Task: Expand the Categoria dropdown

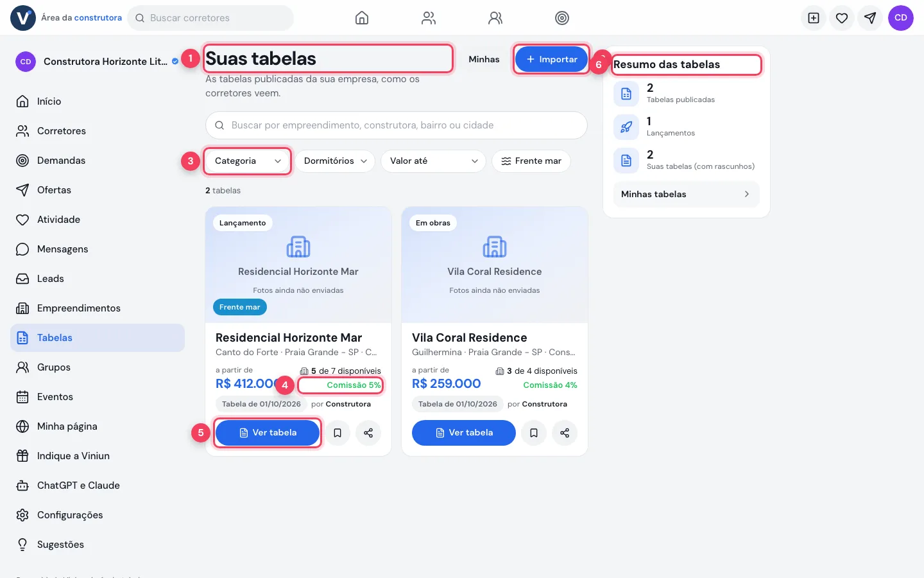Action: click(x=248, y=161)
